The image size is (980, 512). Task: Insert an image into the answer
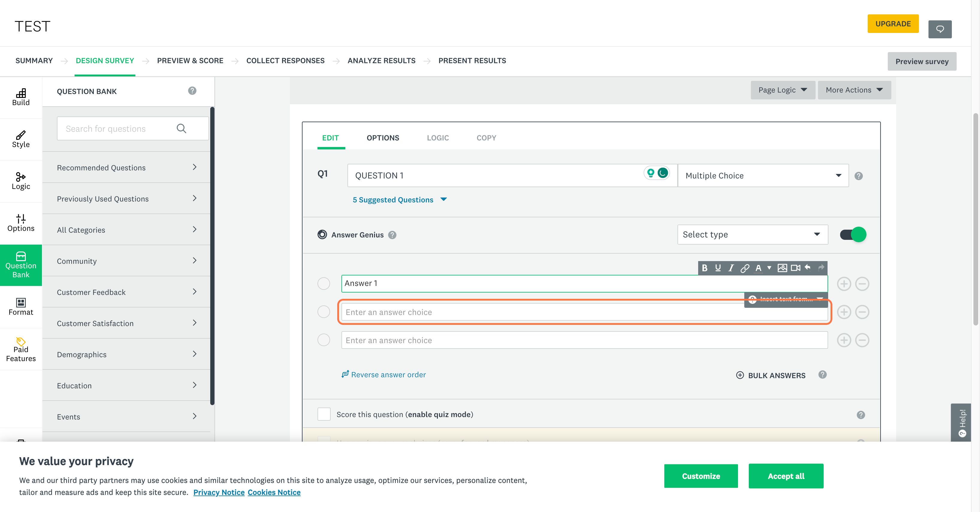782,268
